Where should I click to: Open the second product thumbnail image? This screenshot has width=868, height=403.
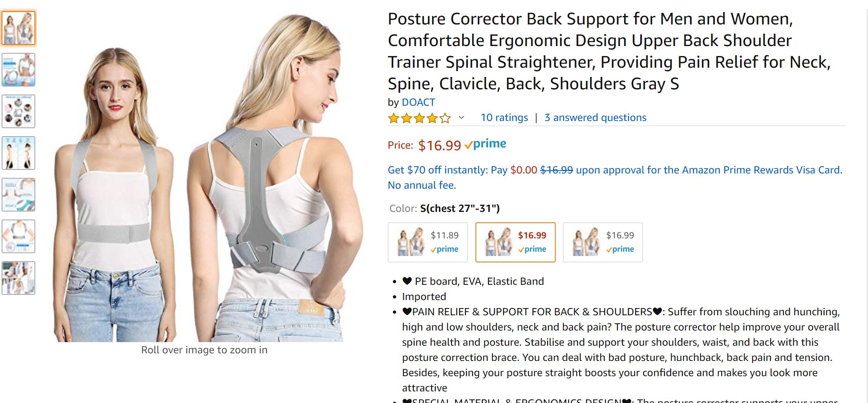[x=18, y=70]
